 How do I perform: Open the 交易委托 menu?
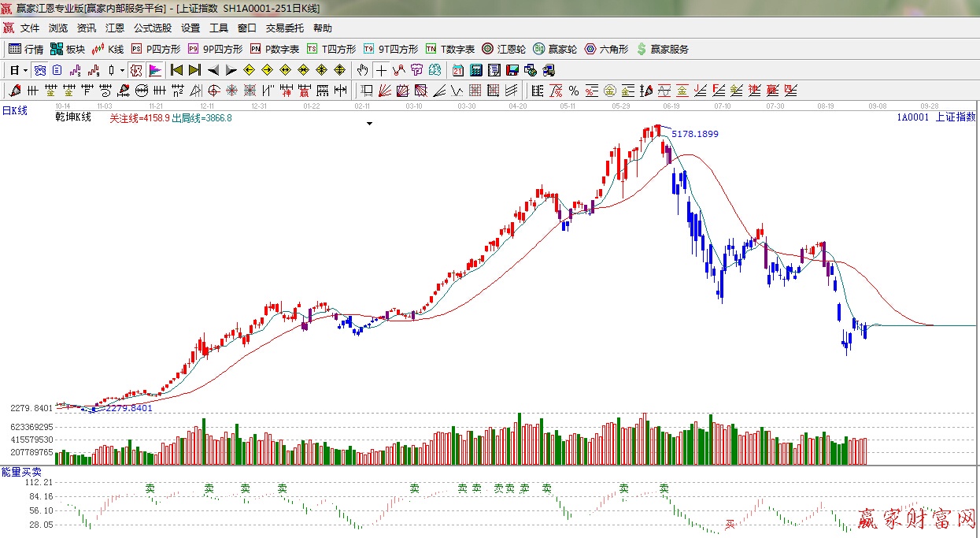pos(284,28)
